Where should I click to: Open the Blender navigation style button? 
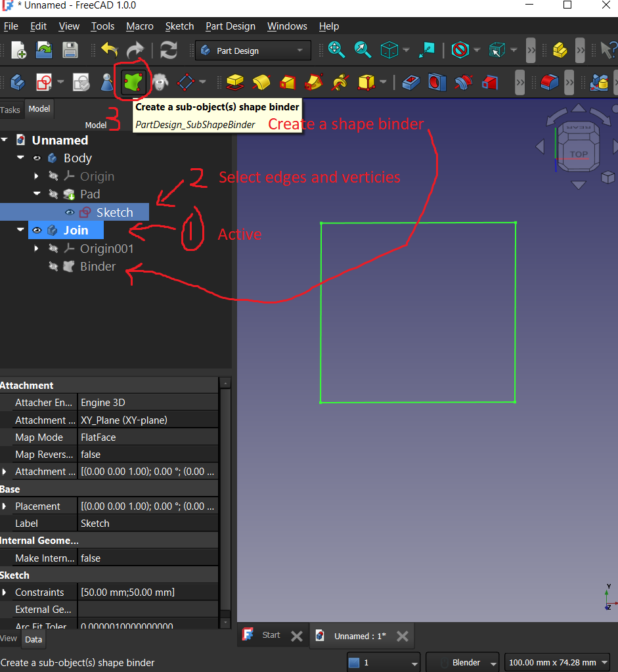pyautogui.click(x=462, y=662)
